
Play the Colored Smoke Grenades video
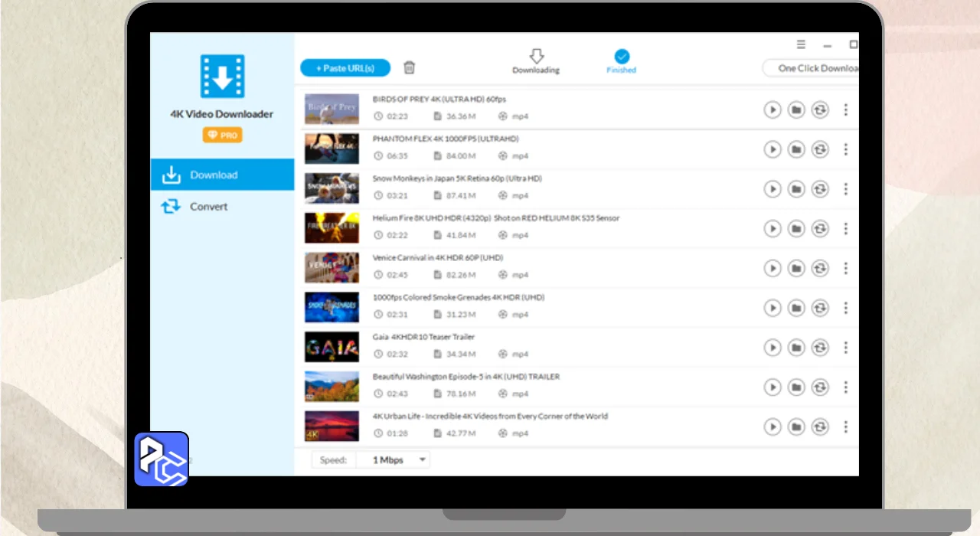click(773, 308)
